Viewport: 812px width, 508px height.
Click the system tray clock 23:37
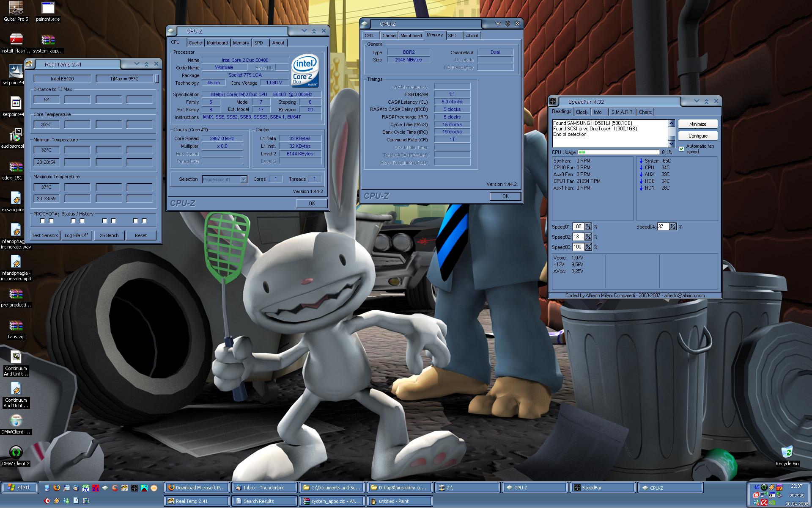tap(796, 486)
